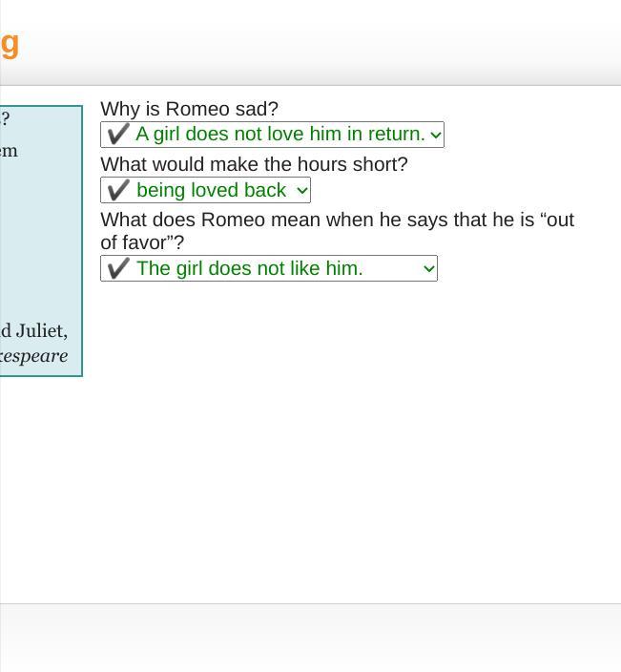The height and width of the screenshot is (672, 621).
Task: Click the checkmark icon beside "A girl does not love"
Action: coord(118,135)
